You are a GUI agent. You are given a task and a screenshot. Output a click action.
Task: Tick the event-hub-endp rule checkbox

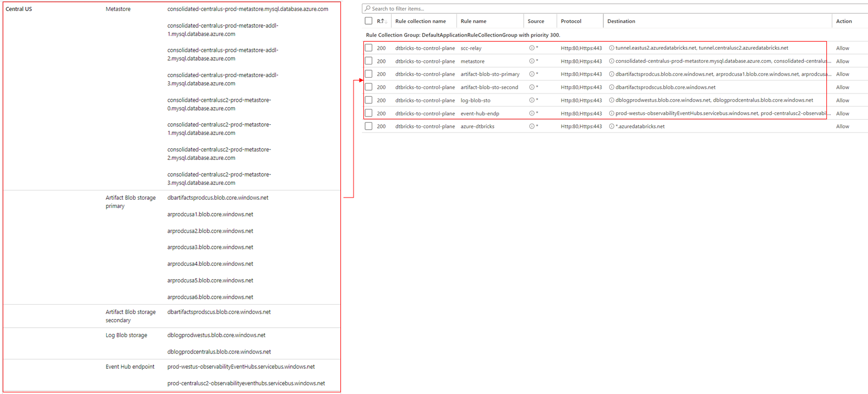pos(368,113)
